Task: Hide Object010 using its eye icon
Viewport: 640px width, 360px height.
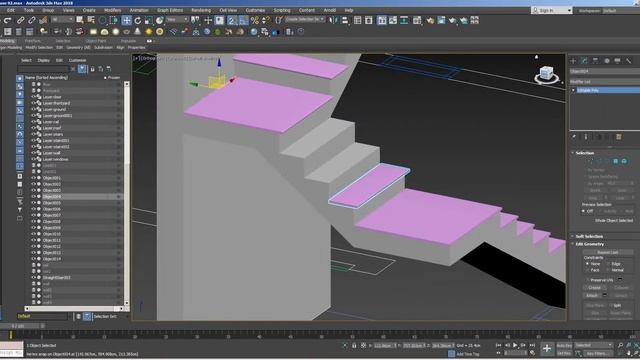Action: pos(33,234)
